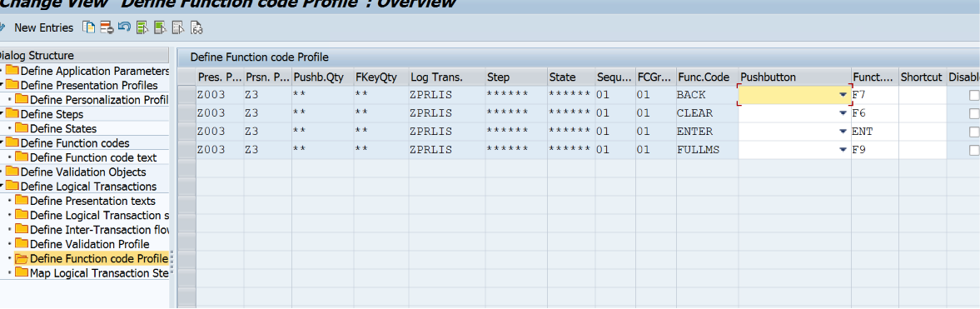Screen dimensions: 980x309
Task: Open Define Logical Transactions tree node
Action: [89, 187]
